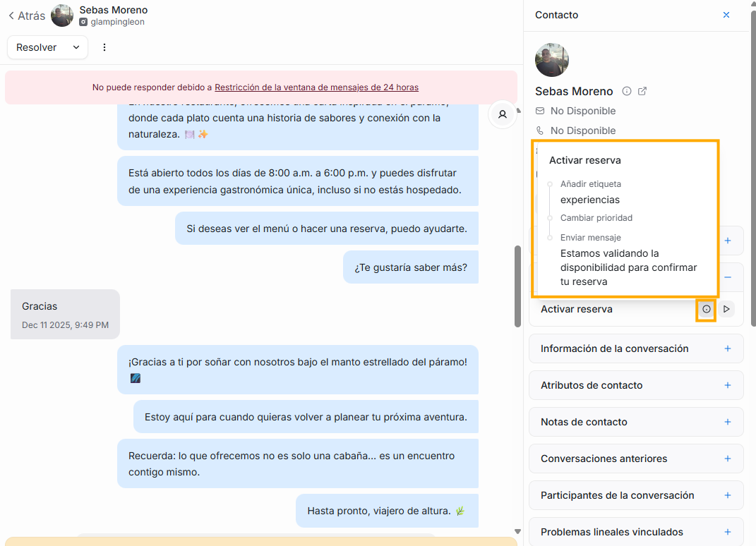Click the Activar reserva macro info icon

click(706, 309)
